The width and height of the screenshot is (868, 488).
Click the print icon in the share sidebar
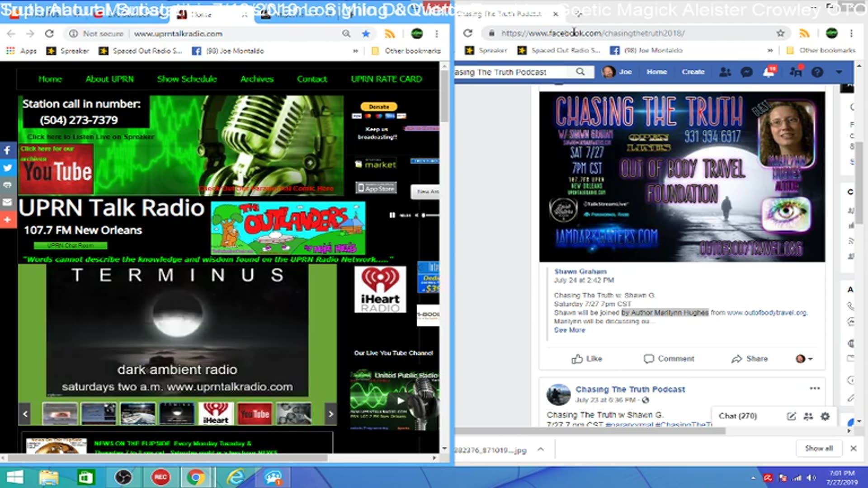(x=7, y=185)
